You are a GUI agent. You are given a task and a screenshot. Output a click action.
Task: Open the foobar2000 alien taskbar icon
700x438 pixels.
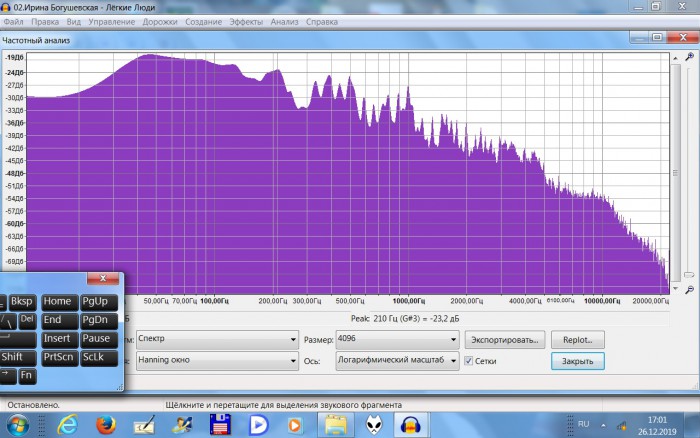point(374,425)
